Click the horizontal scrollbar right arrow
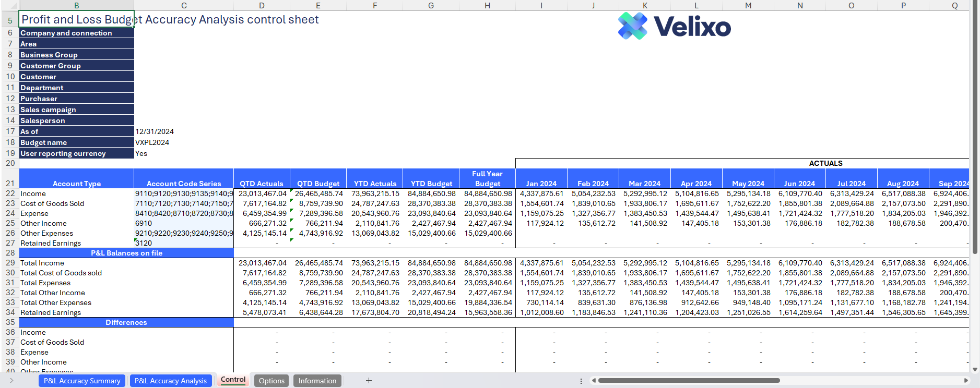Screen dimensions: 980x388 [966, 381]
